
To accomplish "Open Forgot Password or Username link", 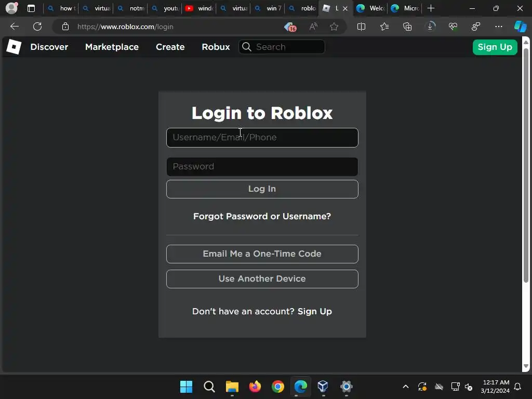I will [262, 216].
